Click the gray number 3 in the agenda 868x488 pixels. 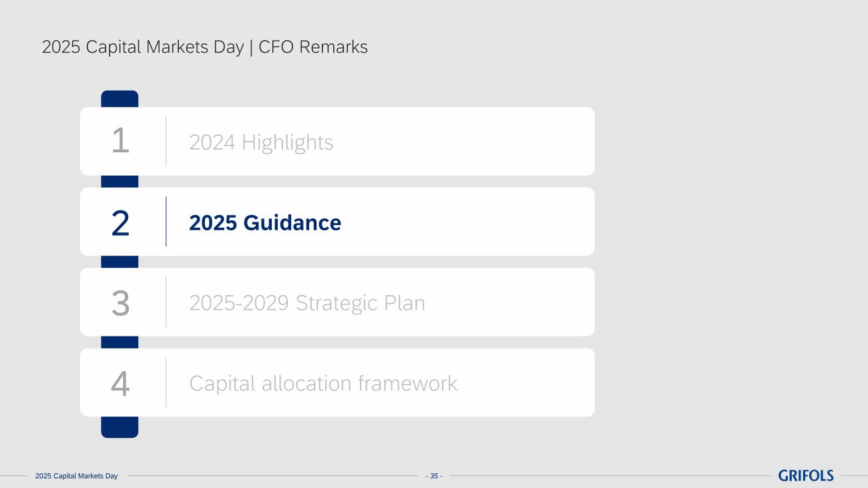tap(120, 303)
